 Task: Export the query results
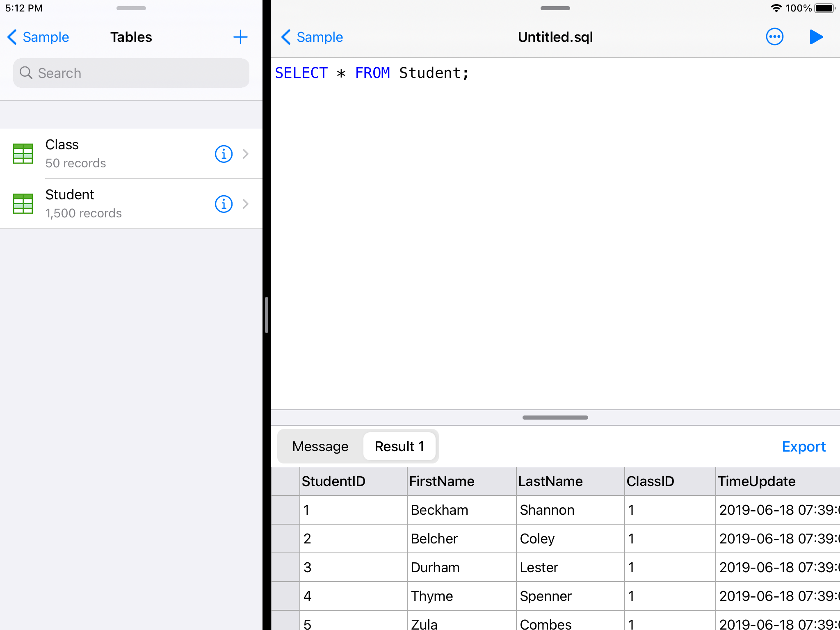pos(803,446)
